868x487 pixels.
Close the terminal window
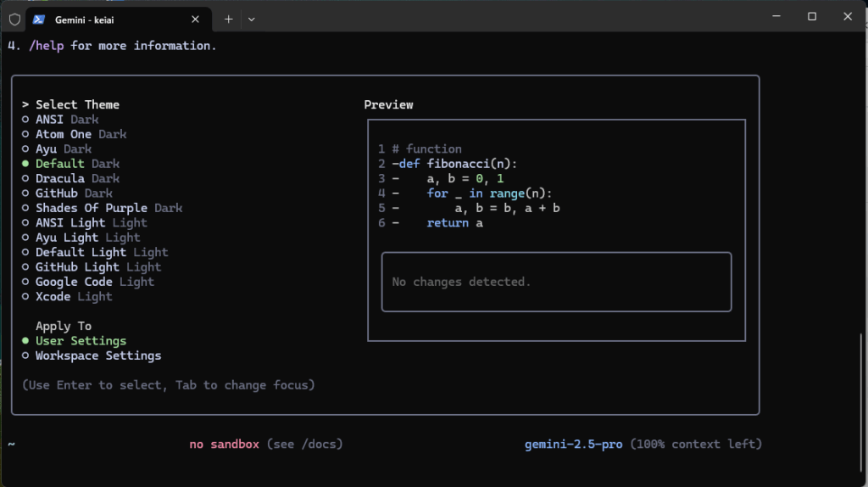click(x=848, y=17)
